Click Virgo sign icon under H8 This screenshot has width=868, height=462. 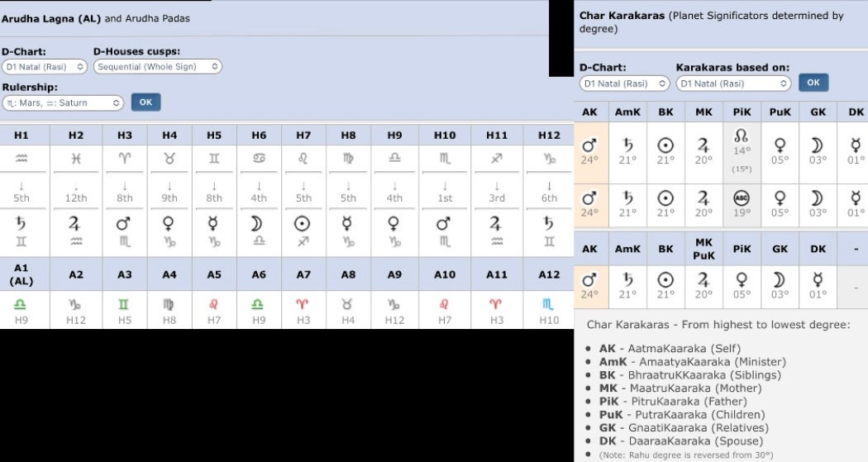pyautogui.click(x=348, y=158)
